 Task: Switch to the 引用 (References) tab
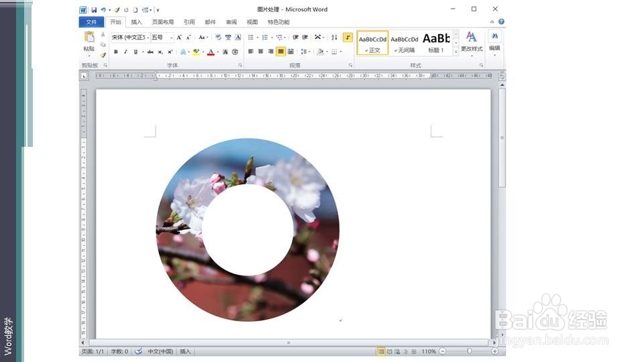[x=189, y=22]
